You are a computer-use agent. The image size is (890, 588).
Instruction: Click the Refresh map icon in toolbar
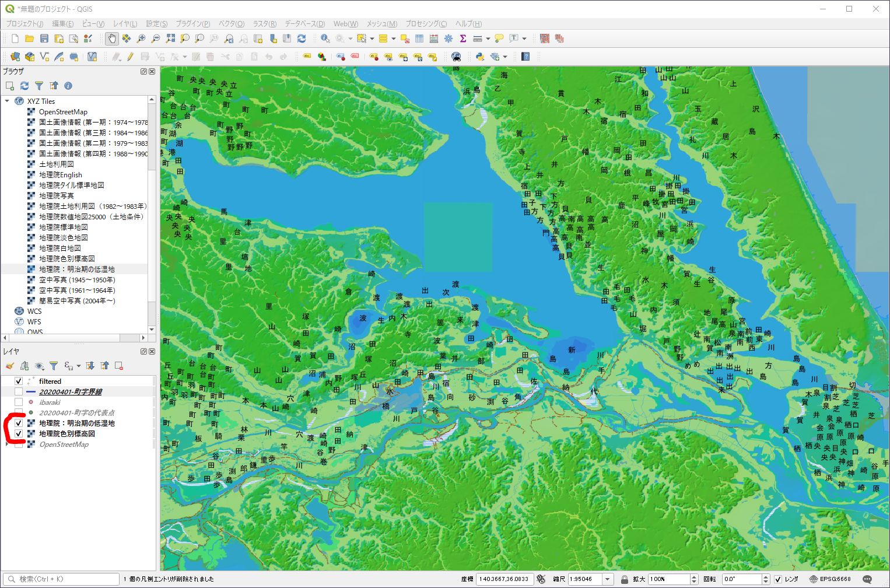pyautogui.click(x=302, y=38)
